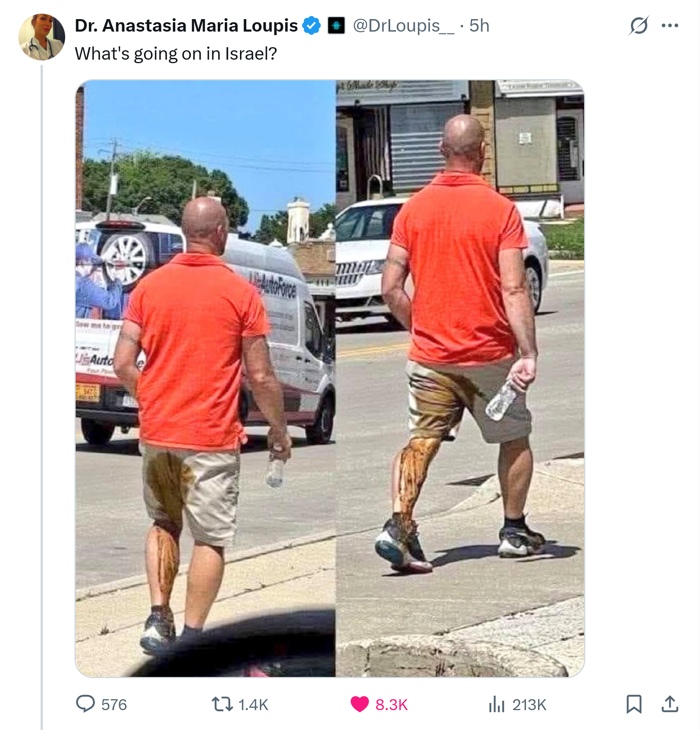Click the reply speech bubble icon
700x730 pixels.
click(85, 704)
